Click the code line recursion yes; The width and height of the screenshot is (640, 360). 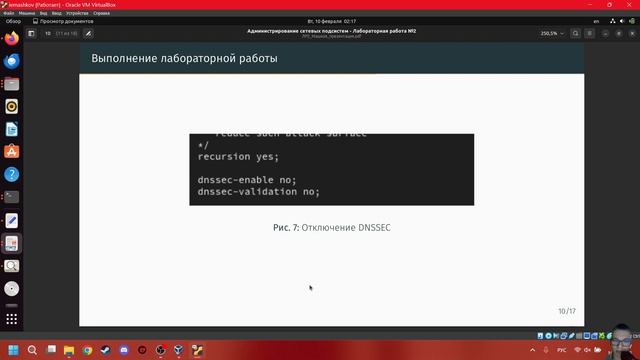point(238,157)
